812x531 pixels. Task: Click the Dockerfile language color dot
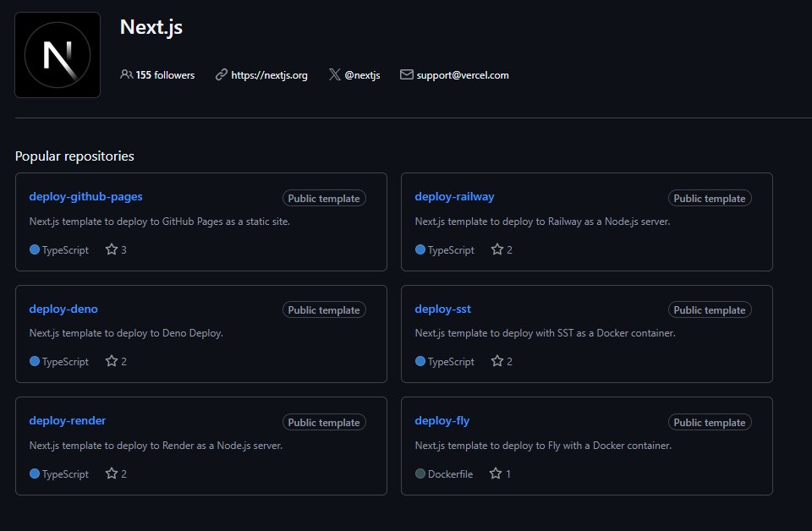420,474
